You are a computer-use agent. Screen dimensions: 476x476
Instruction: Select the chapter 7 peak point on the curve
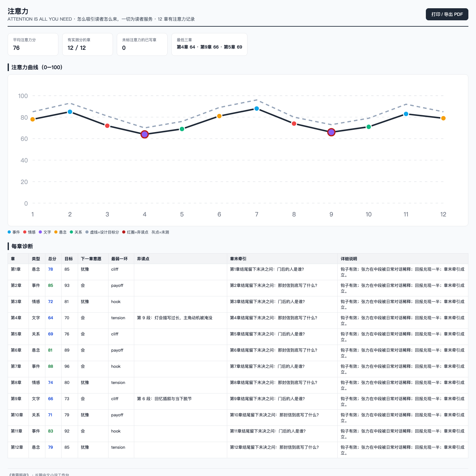tap(257, 109)
